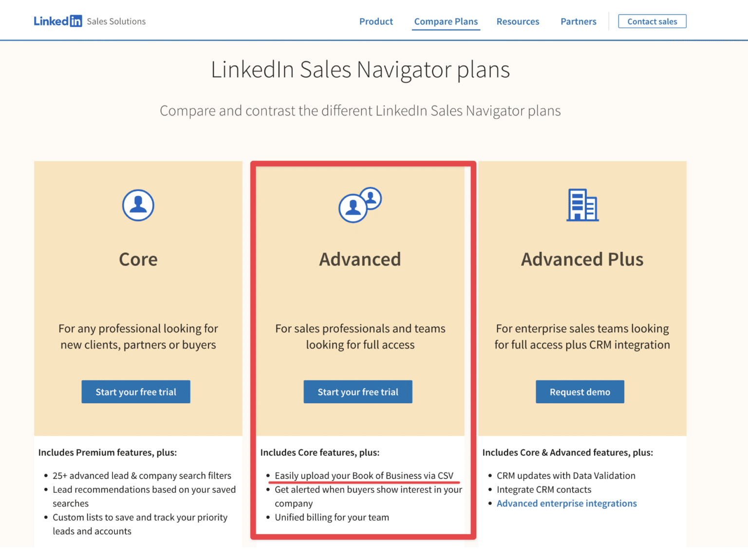Start your free trial for the Core plan
748x560 pixels.
click(x=135, y=392)
